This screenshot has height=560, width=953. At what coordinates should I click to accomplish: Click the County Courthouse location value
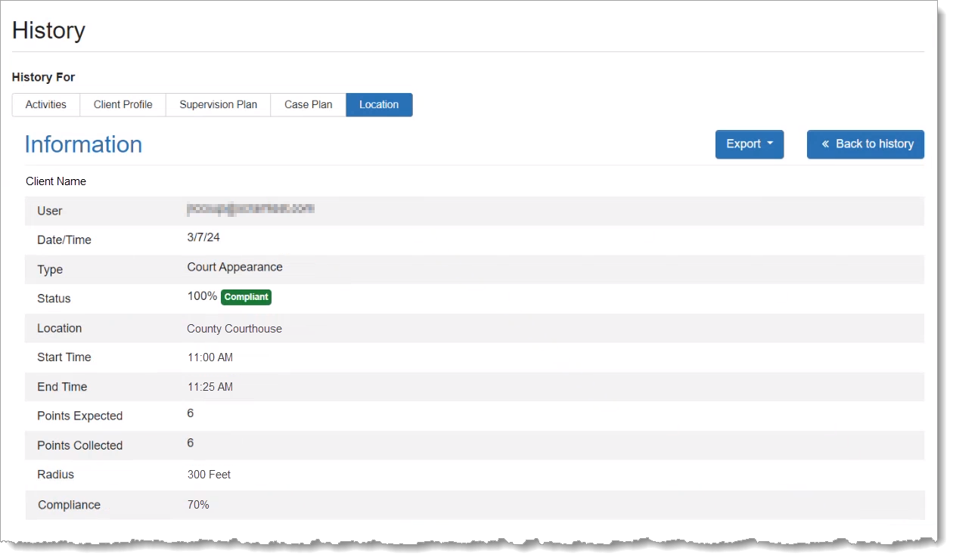pos(234,329)
